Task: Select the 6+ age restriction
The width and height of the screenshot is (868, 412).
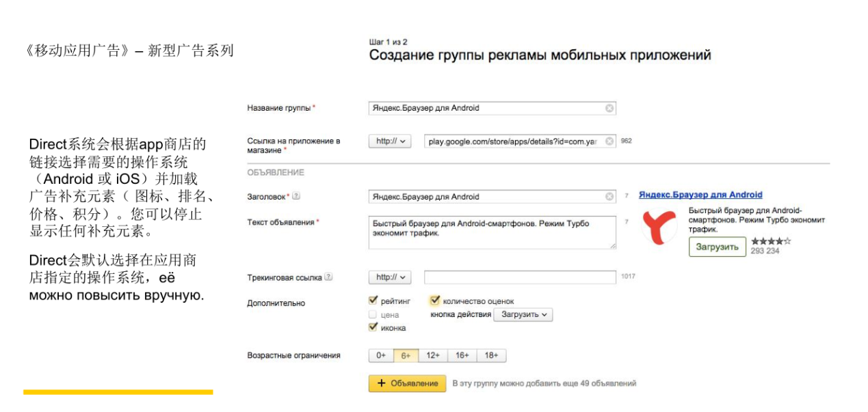Action: pos(406,356)
